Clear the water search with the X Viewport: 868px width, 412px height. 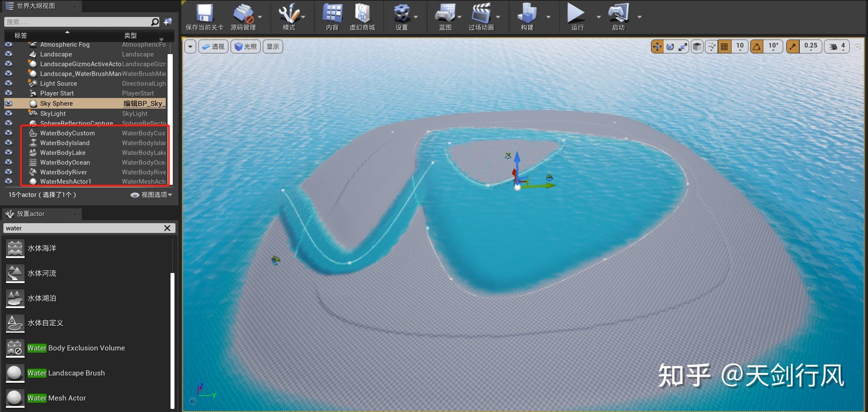click(168, 228)
